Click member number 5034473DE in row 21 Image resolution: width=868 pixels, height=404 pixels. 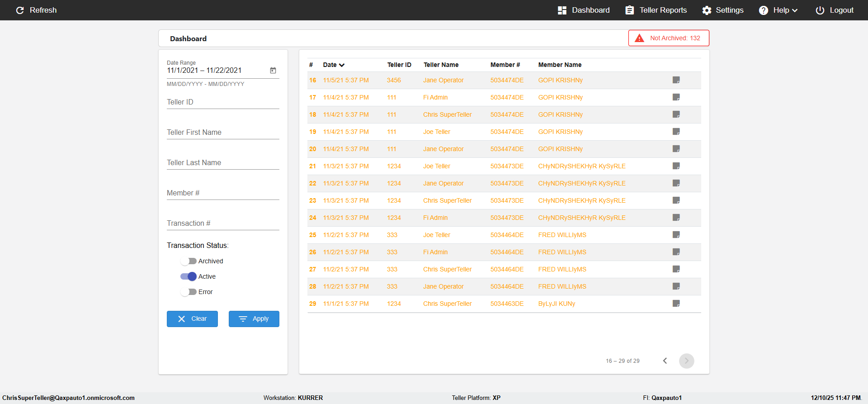coord(507,166)
